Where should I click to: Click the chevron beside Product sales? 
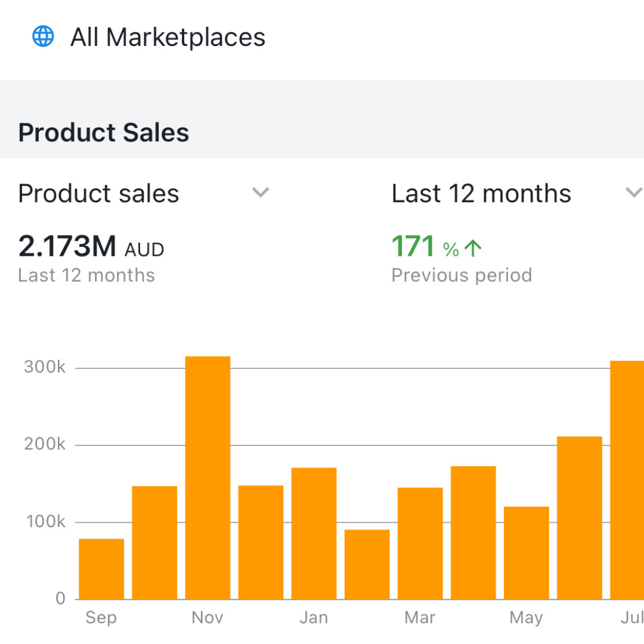(x=261, y=193)
